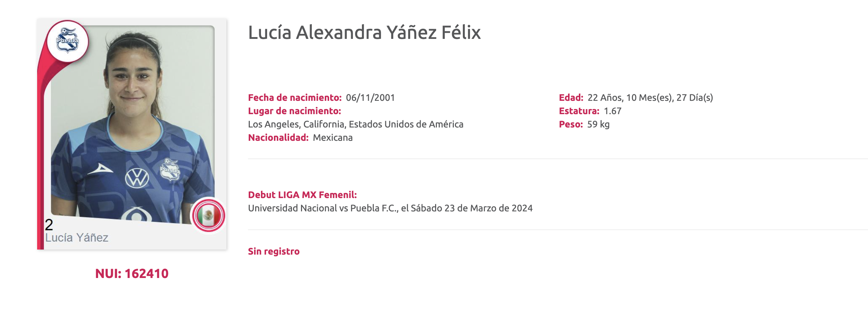This screenshot has width=868, height=314.
Task: Click the Los Angeles, California birthplace text
Action: tap(355, 124)
